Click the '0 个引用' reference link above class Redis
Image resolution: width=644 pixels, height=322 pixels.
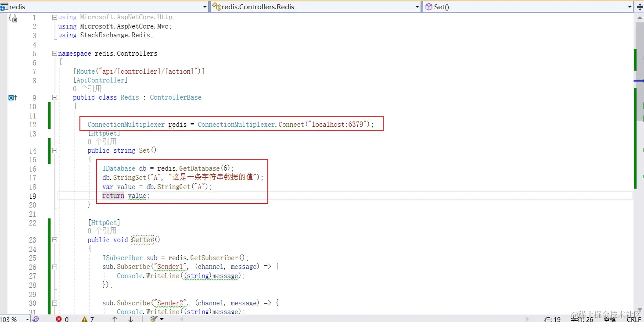click(87, 89)
